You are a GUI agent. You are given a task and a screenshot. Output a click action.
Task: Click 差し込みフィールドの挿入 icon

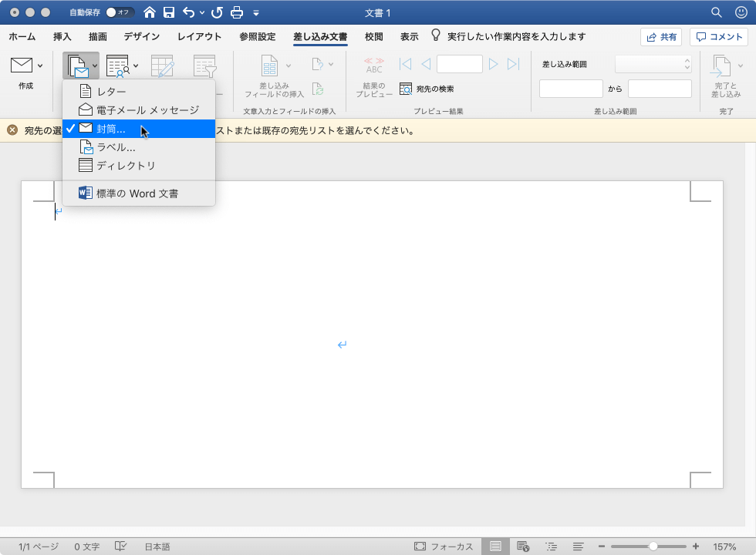coord(269,66)
